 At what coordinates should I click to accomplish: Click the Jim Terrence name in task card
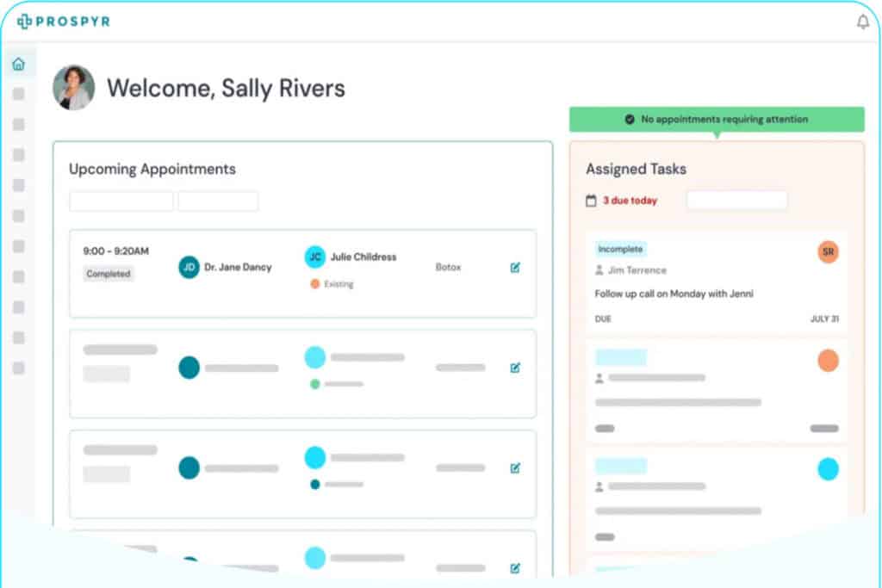tap(637, 270)
